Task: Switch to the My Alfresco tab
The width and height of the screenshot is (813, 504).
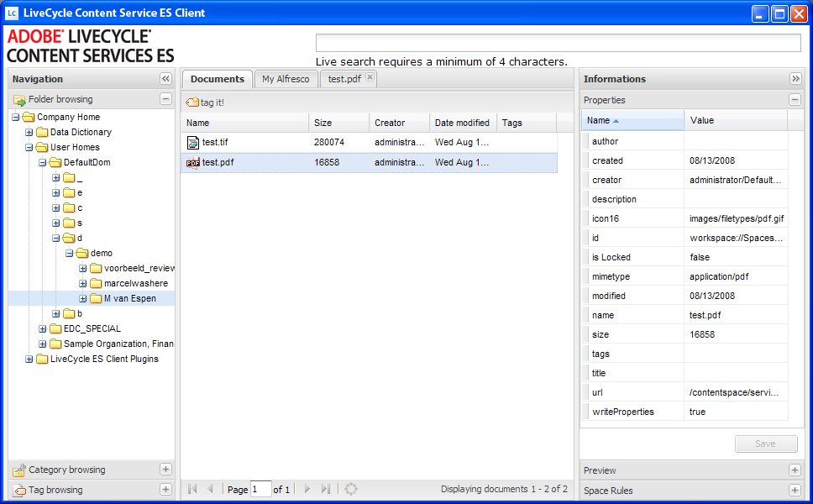Action: pyautogui.click(x=286, y=79)
